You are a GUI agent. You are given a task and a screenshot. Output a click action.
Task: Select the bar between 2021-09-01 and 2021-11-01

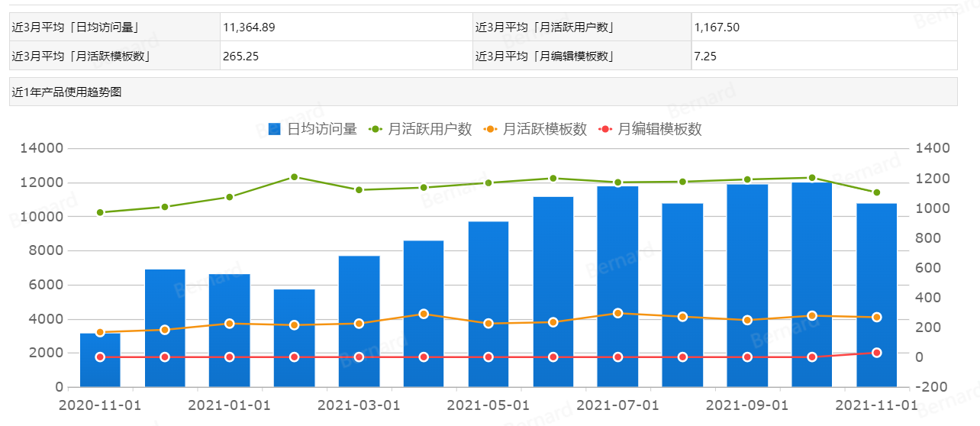coord(812,285)
